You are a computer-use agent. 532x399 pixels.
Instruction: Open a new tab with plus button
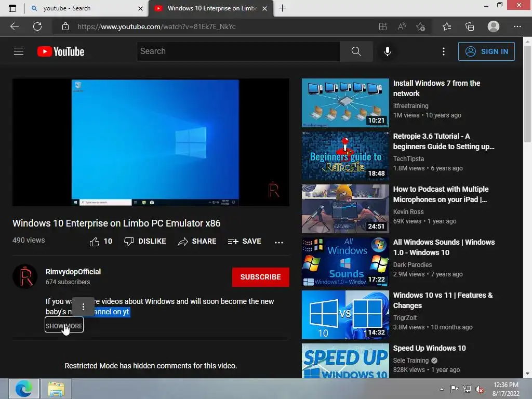click(x=282, y=8)
